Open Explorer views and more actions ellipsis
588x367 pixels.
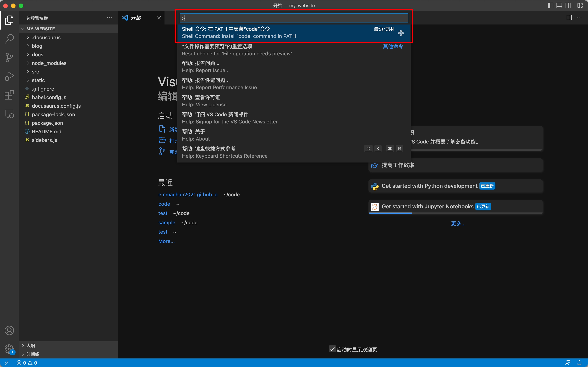(109, 17)
